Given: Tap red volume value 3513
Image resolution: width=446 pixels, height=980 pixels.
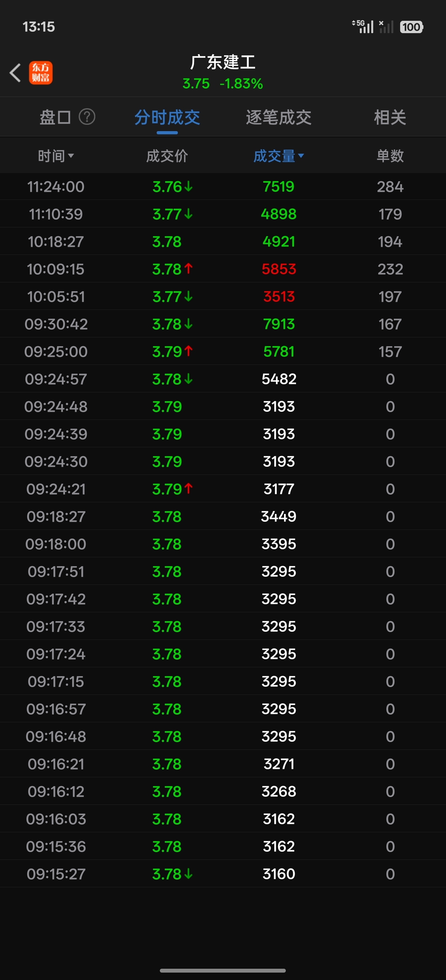Looking at the screenshot, I should coord(279,296).
